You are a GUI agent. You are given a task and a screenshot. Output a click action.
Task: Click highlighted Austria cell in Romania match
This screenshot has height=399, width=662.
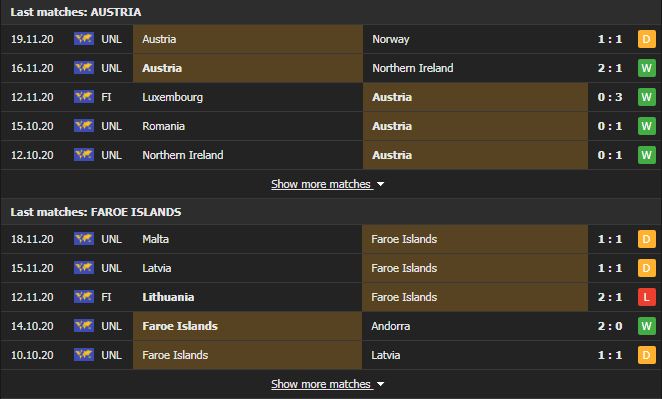coord(475,126)
